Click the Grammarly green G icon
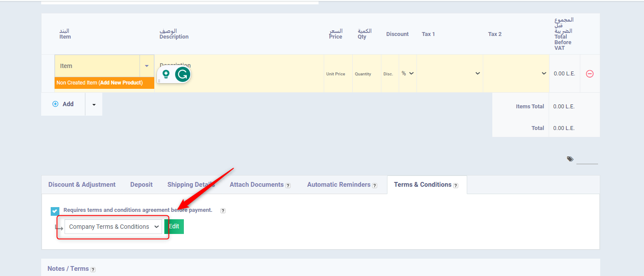Screen dimensions: 644x276 point(182,75)
